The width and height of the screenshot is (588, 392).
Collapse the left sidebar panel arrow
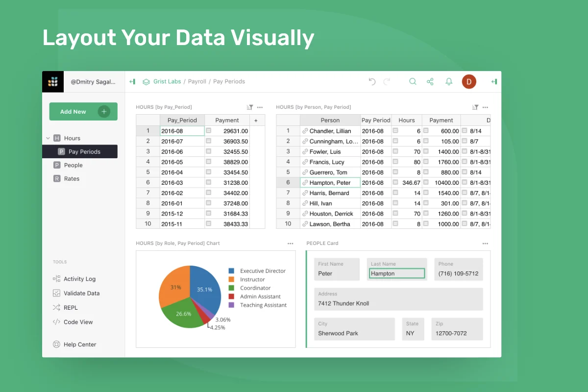tap(132, 82)
